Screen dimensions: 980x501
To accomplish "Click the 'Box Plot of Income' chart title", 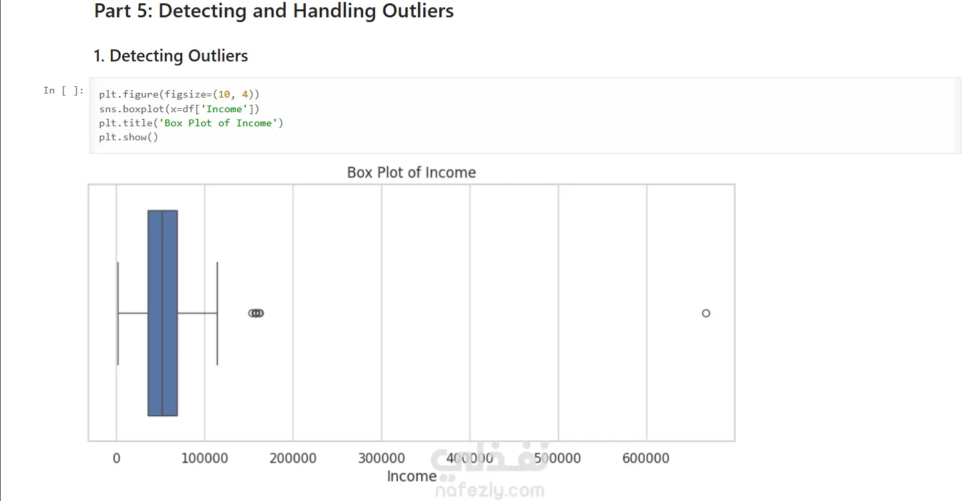I will click(411, 172).
